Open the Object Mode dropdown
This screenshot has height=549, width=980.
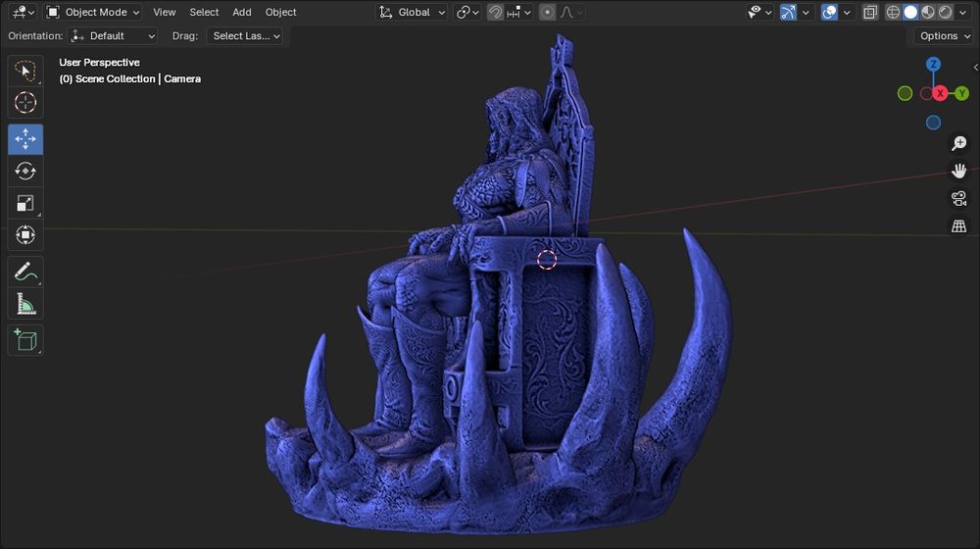(x=93, y=13)
